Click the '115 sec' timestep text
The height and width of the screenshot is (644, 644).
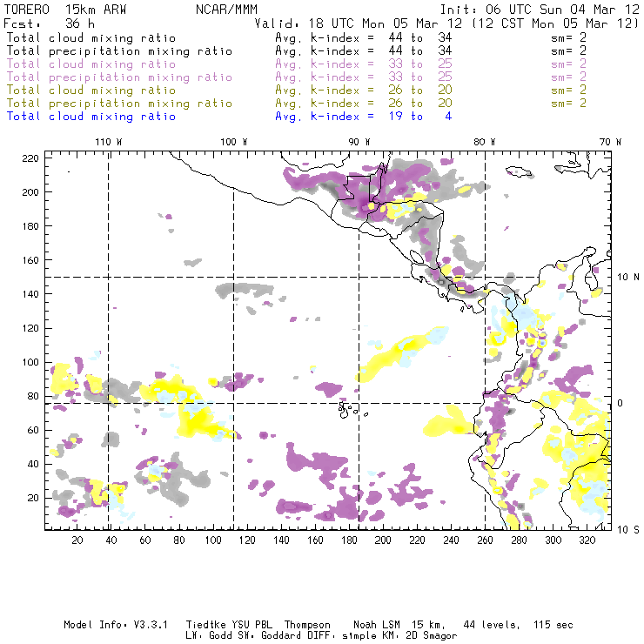coord(553,625)
